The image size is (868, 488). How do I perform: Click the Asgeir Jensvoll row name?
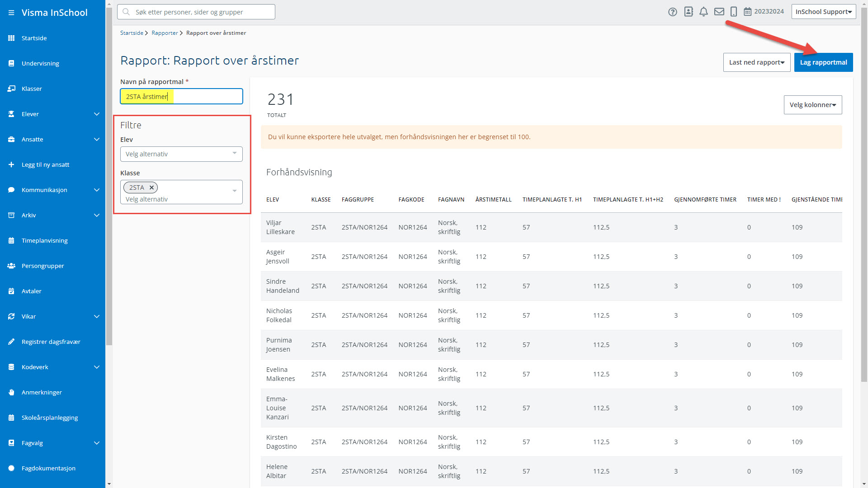[x=278, y=257]
